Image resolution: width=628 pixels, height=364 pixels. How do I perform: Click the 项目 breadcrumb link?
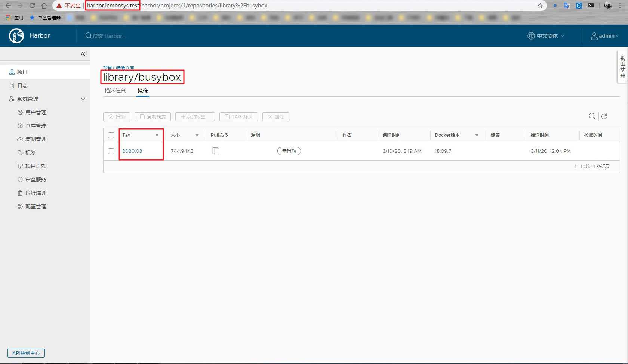click(x=107, y=68)
